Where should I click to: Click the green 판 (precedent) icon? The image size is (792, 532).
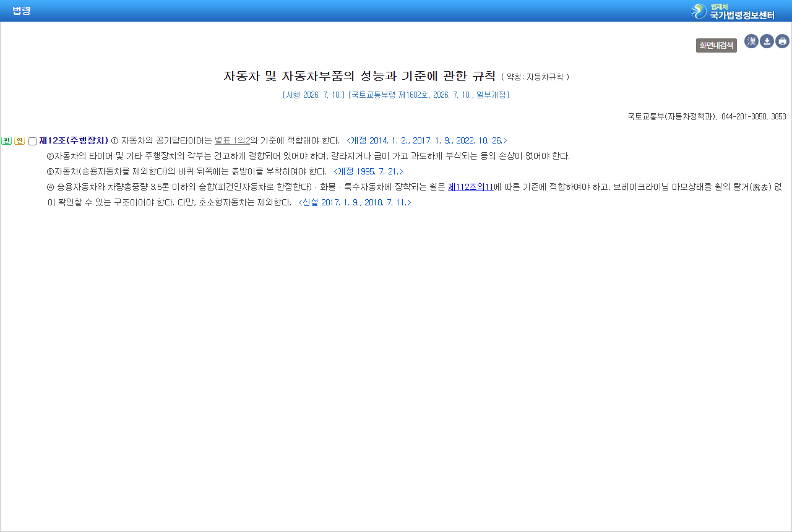pyautogui.click(x=7, y=141)
